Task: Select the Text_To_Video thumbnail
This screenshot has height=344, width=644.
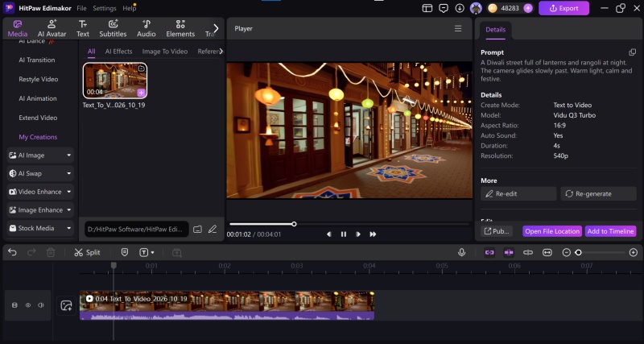Action: tap(115, 81)
